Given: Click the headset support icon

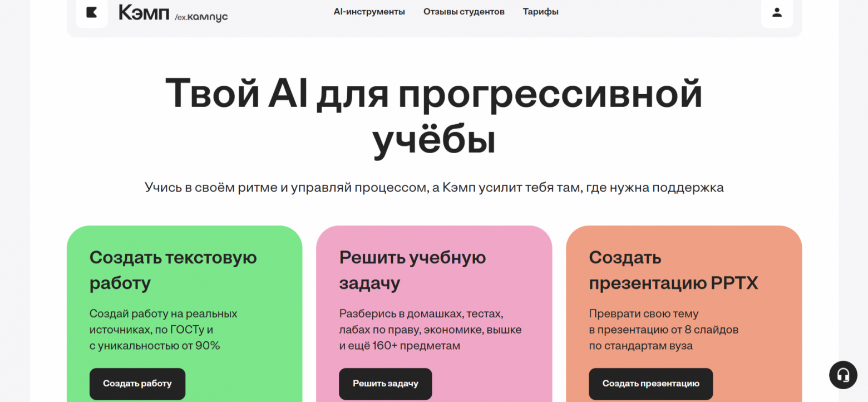Looking at the screenshot, I should 843,375.
